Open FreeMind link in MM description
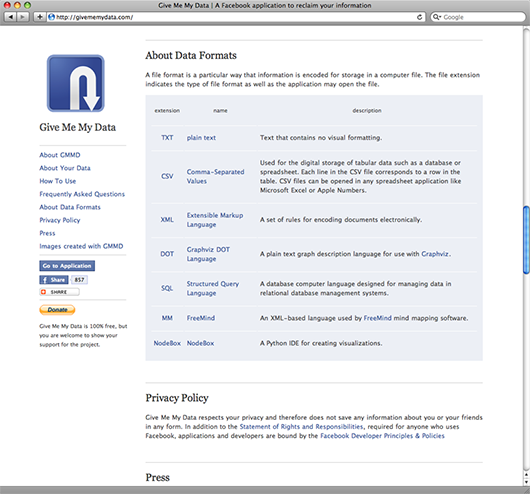Screen dimensions: 530x494 [378, 318]
